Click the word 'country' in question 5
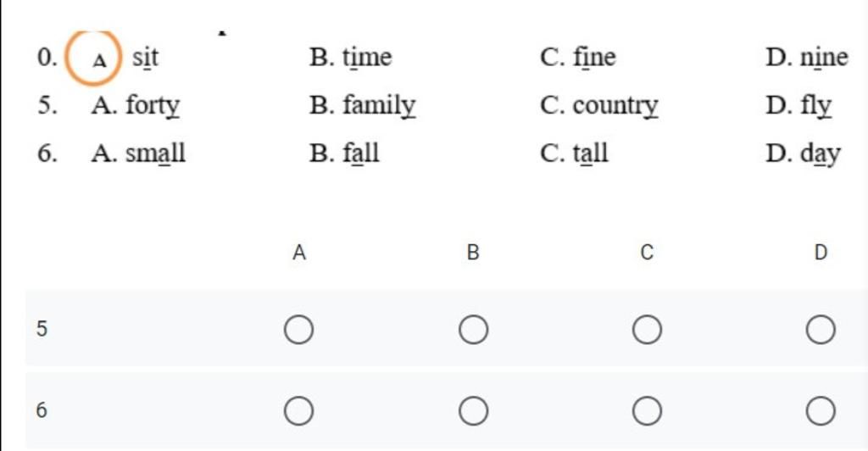 pos(615,106)
